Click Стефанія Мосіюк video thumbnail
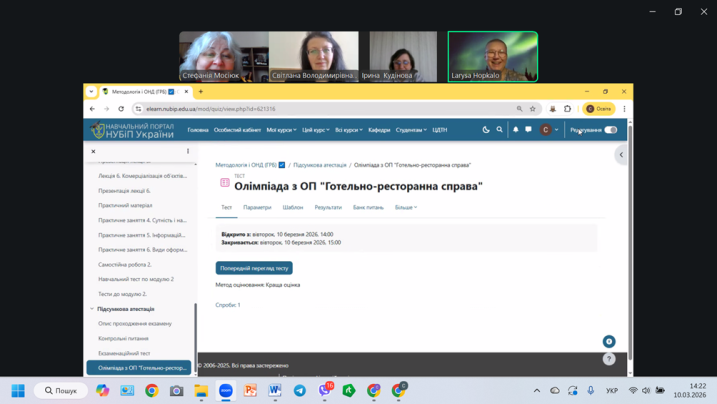Image resolution: width=717 pixels, height=404 pixels. (224, 57)
